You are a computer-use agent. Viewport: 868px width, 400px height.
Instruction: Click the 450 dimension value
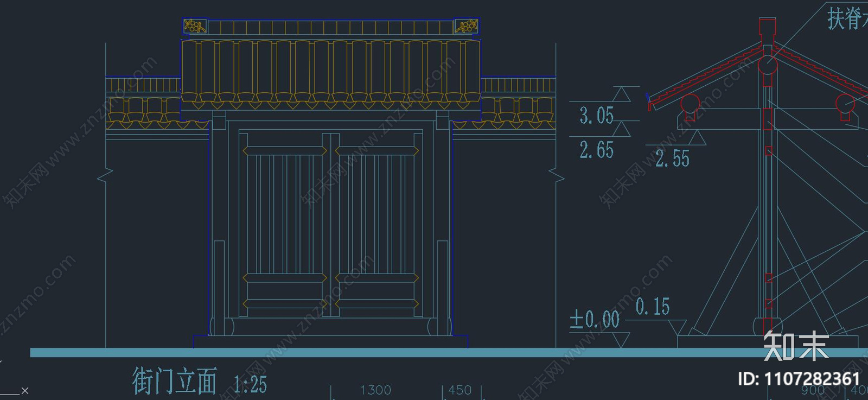tap(459, 390)
